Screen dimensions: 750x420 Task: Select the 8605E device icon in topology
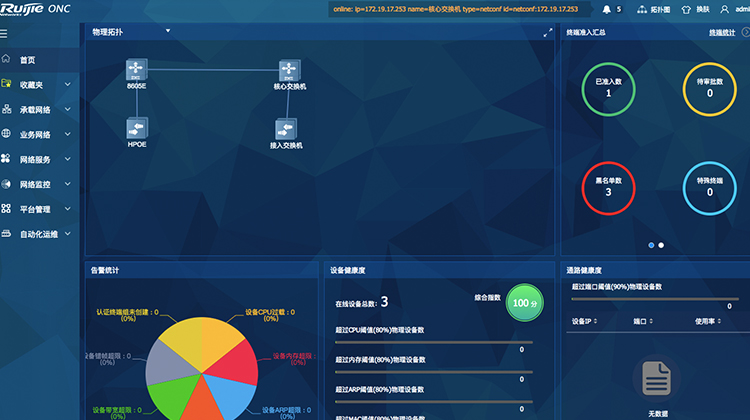tap(136, 70)
